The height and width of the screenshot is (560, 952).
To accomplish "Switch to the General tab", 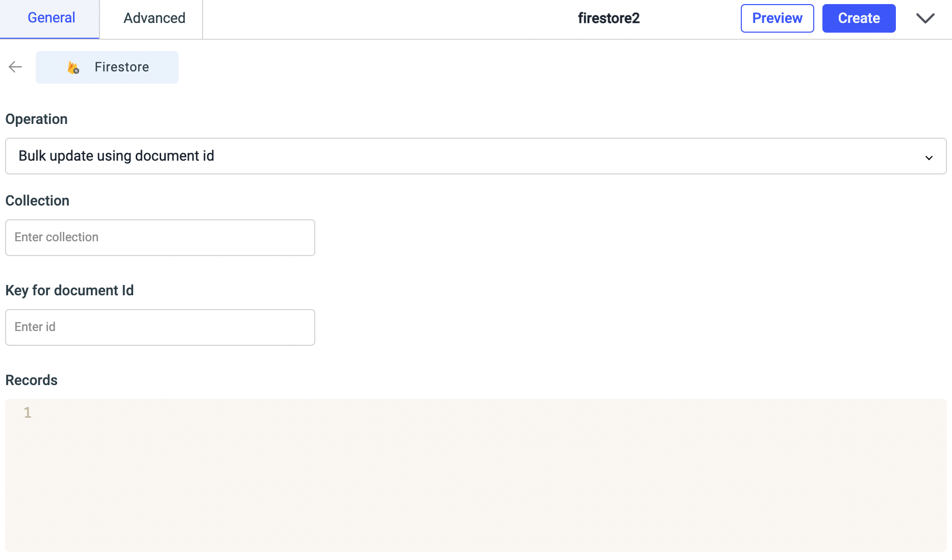I will point(51,18).
